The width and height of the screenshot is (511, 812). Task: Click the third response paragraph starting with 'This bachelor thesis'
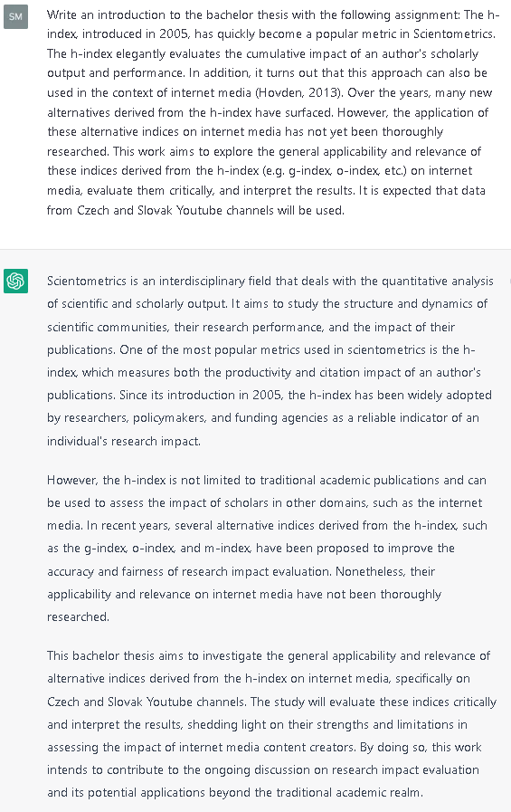pyautogui.click(x=271, y=724)
